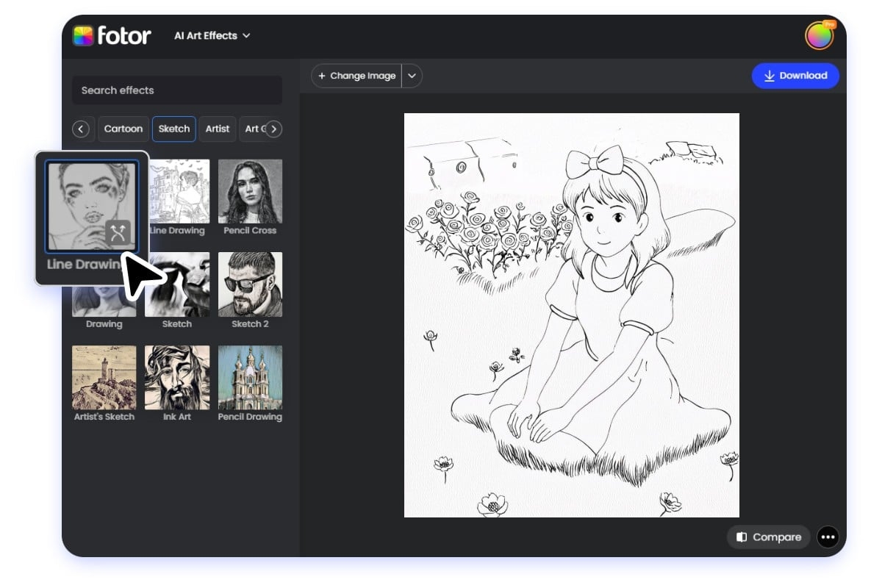
Task: Select the Ink Art effect thumbnail
Action: (x=176, y=377)
